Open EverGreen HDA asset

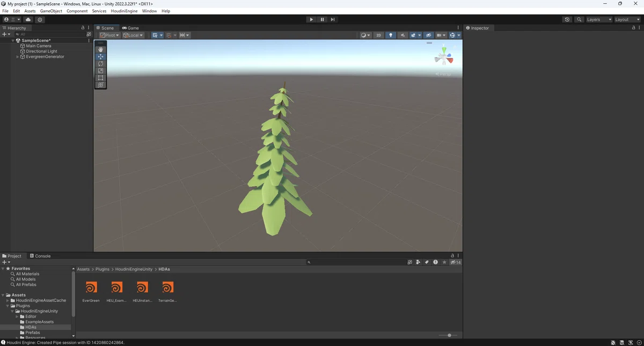[91, 292]
